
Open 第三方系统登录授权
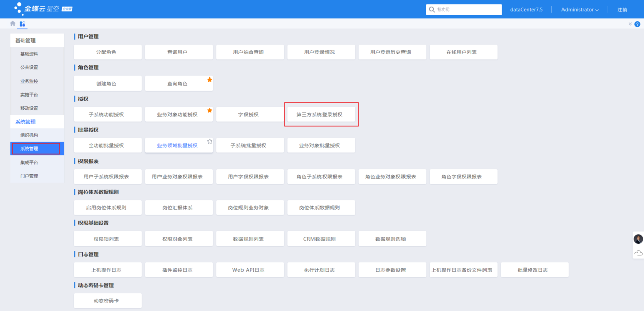click(x=321, y=115)
